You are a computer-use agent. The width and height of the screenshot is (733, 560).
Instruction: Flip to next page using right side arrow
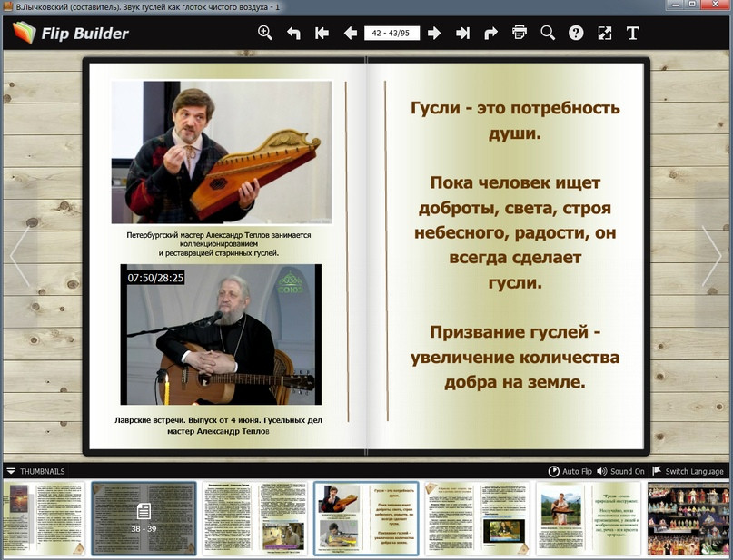[x=711, y=256]
